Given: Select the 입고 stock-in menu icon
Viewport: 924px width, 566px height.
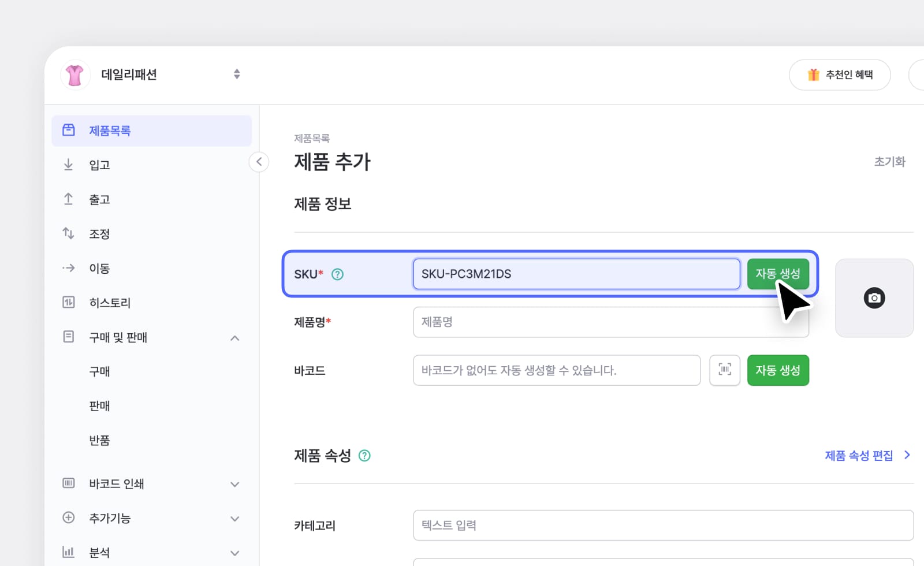Looking at the screenshot, I should tap(68, 164).
